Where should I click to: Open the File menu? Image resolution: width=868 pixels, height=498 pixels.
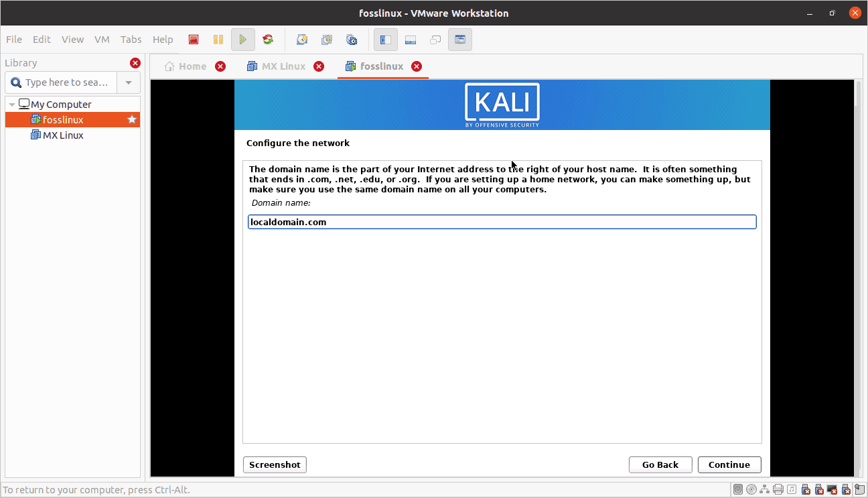pyautogui.click(x=13, y=40)
